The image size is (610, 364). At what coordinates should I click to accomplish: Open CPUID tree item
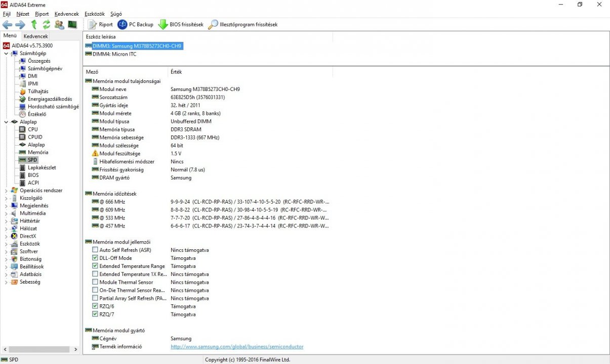coord(35,137)
